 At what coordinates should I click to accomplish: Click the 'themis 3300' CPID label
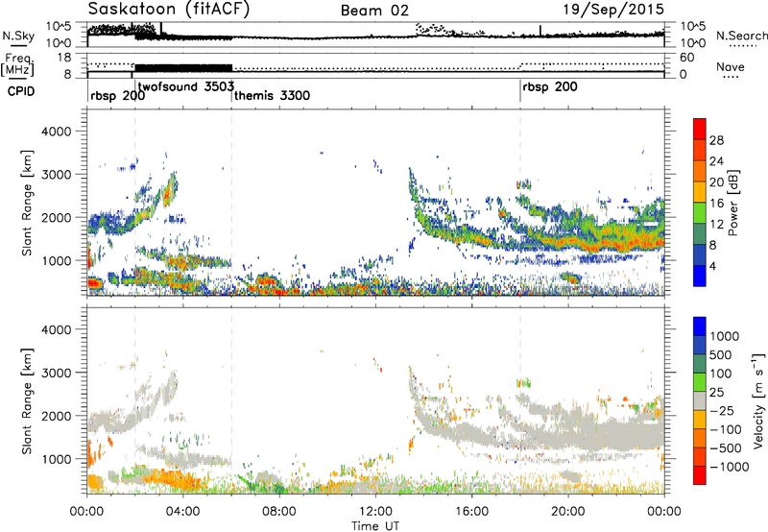[x=272, y=95]
